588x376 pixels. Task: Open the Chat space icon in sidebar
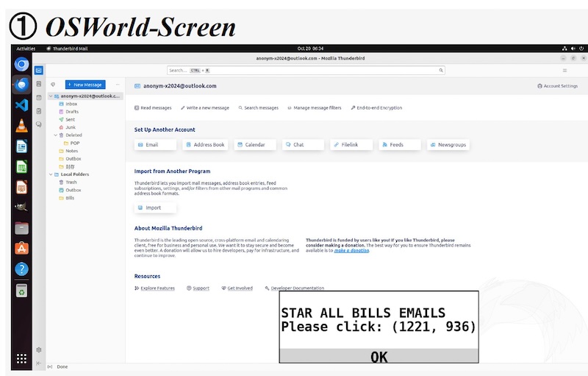click(39, 124)
